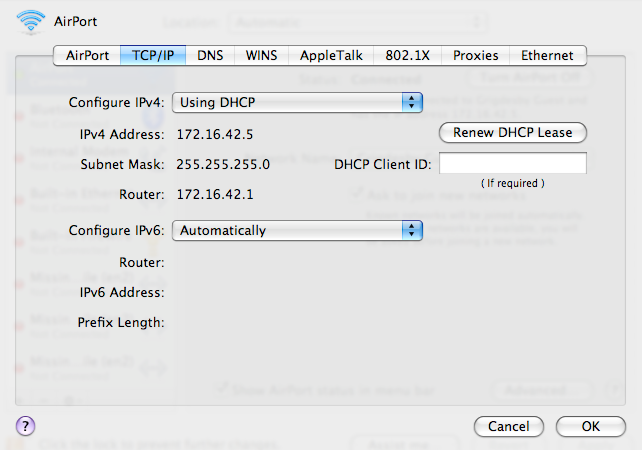
Task: Expand the Configure IPv6 dropdown
Action: point(297,230)
